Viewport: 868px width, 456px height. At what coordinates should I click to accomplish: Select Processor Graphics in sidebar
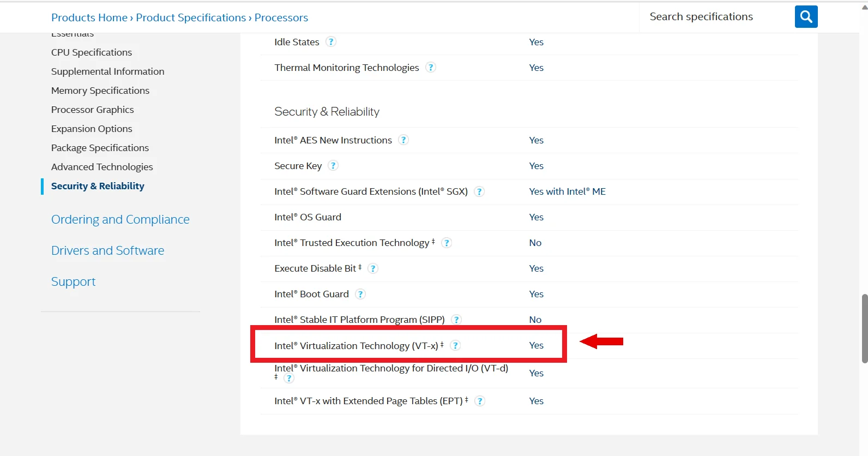tap(93, 110)
